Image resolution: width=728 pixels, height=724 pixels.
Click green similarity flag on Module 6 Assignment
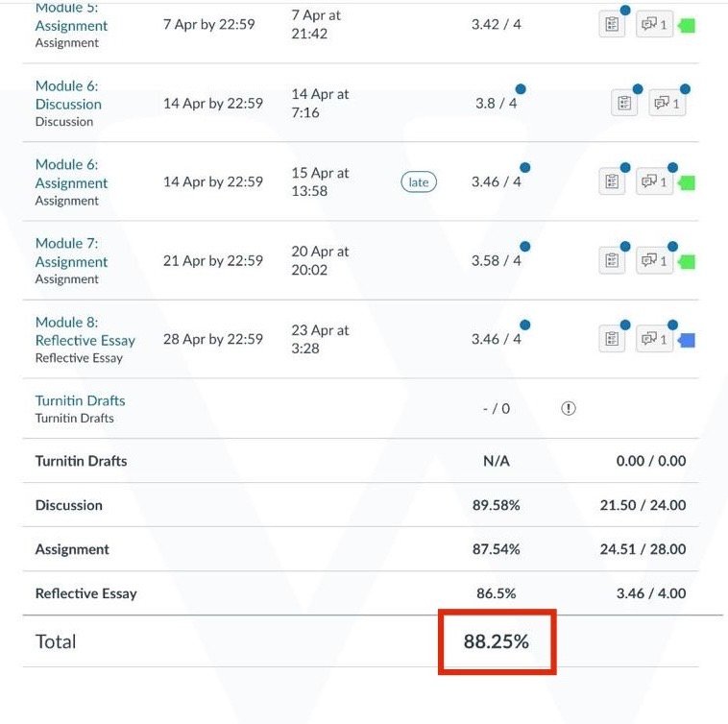[x=687, y=182]
